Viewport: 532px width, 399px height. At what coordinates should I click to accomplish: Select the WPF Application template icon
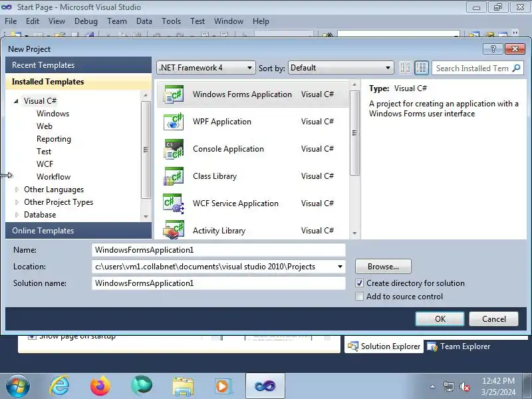(x=174, y=122)
